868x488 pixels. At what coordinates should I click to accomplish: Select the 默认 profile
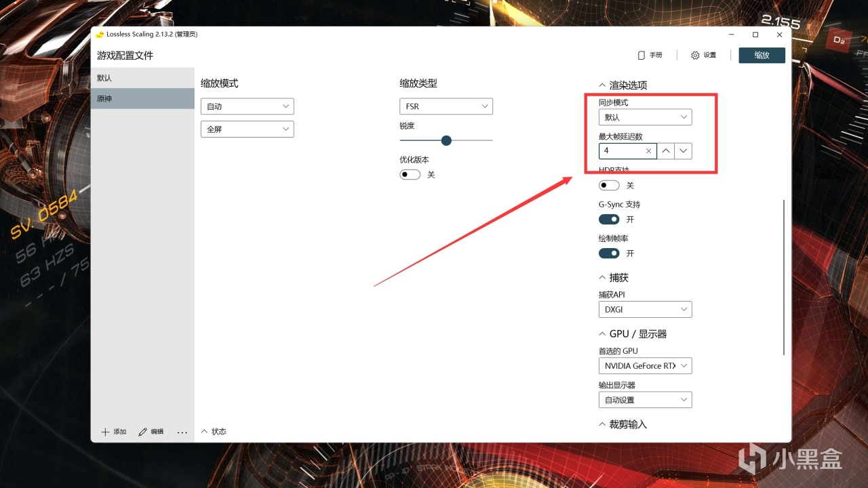pyautogui.click(x=142, y=78)
